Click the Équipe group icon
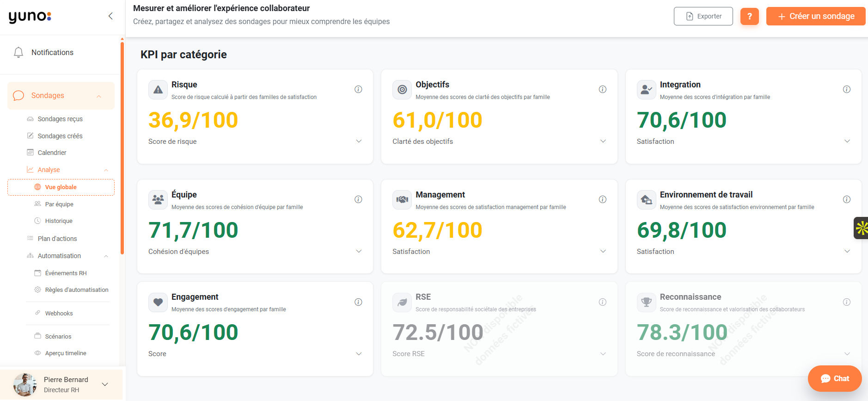 click(x=158, y=200)
